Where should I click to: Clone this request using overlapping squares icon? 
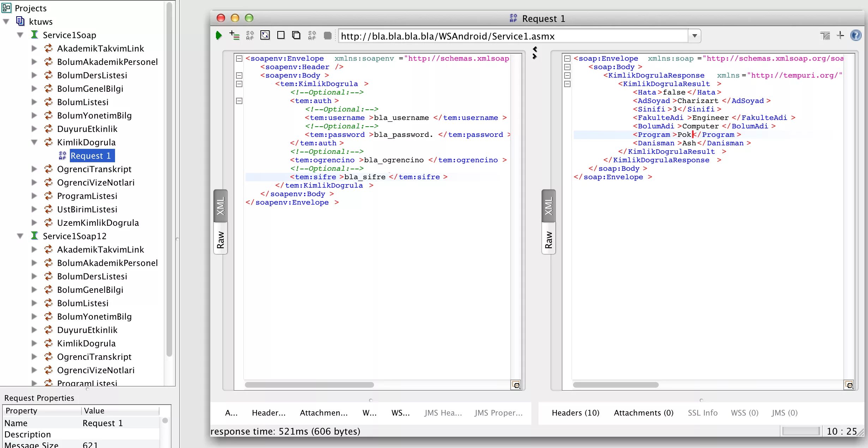(296, 36)
